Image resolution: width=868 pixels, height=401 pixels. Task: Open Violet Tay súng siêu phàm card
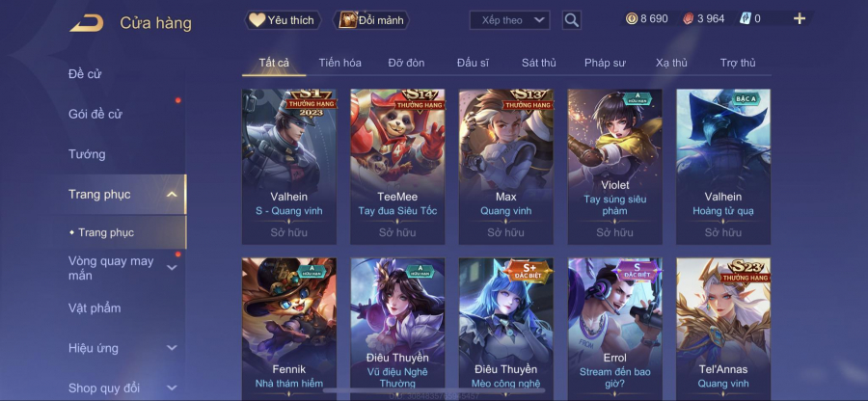(x=615, y=167)
